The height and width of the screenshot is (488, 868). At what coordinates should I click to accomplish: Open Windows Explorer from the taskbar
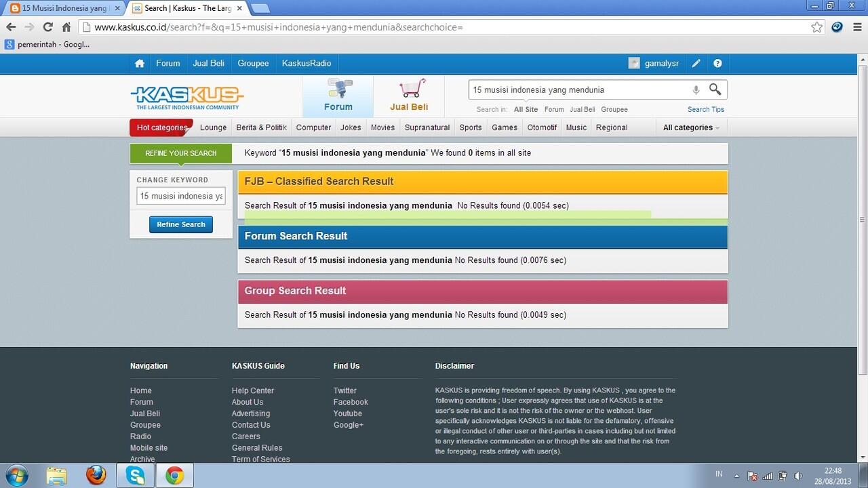(x=57, y=475)
